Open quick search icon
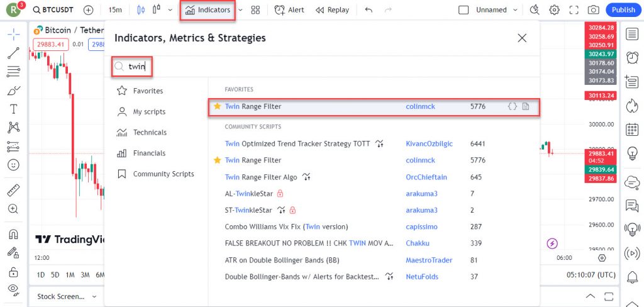The height and width of the screenshot is (307, 644). (x=535, y=10)
